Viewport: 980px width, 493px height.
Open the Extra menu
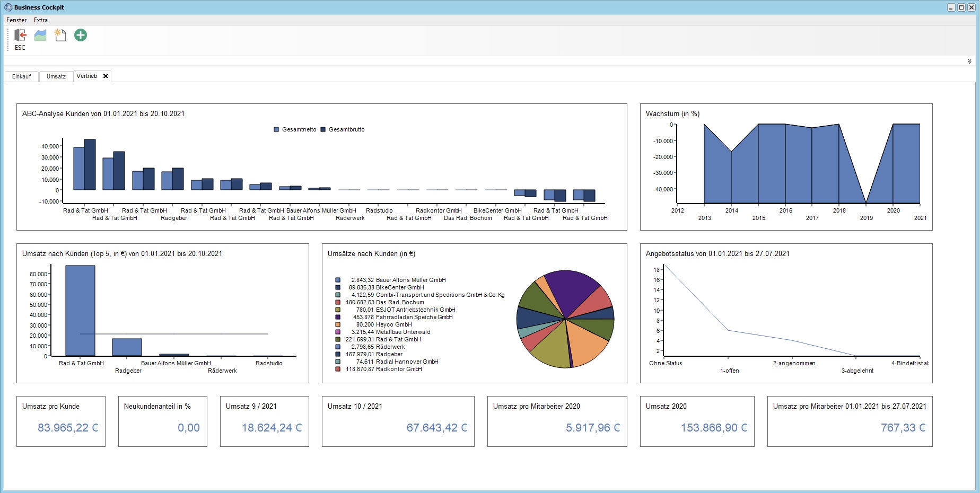(x=41, y=20)
